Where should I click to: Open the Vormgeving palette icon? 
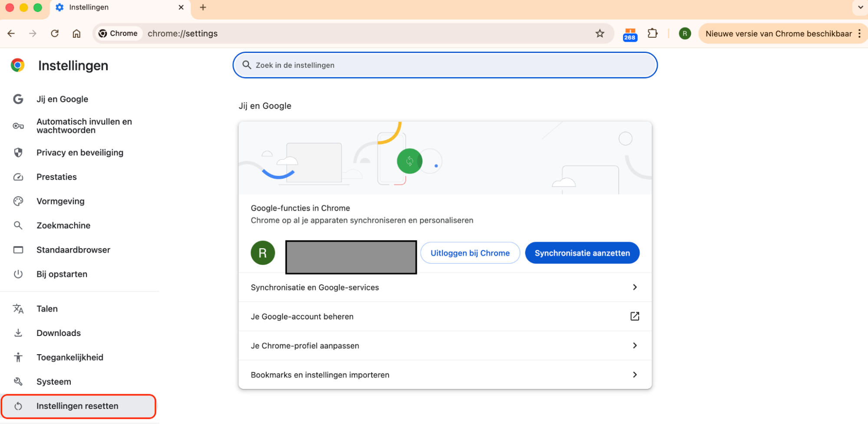tap(18, 201)
